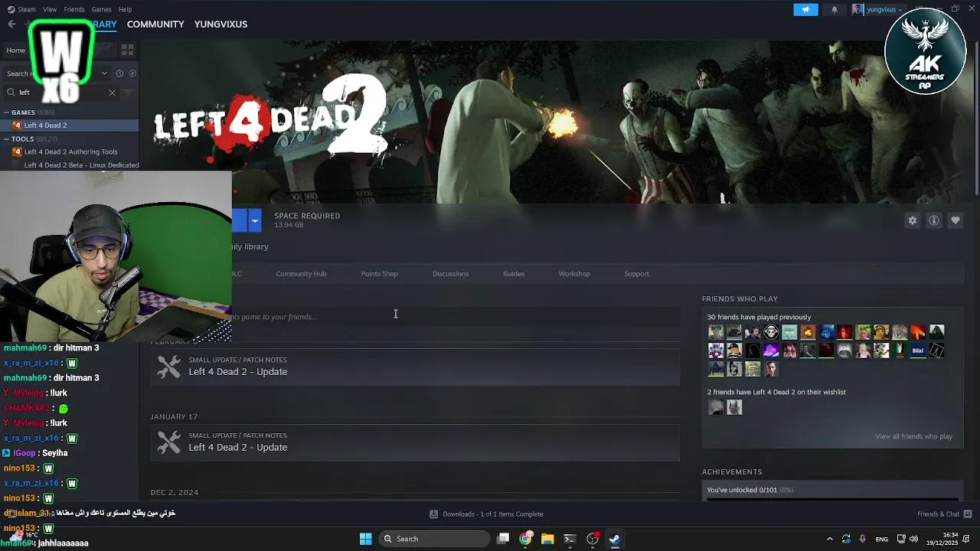Select Left 4 Dead 2 in games list
This screenshot has height=551, width=980.
pos(69,126)
